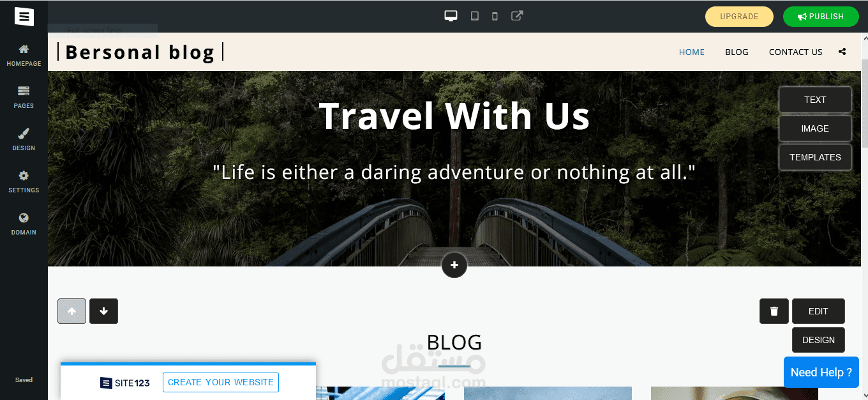The height and width of the screenshot is (400, 868).
Task: Switch to desktop preview mode
Action: coord(451,16)
